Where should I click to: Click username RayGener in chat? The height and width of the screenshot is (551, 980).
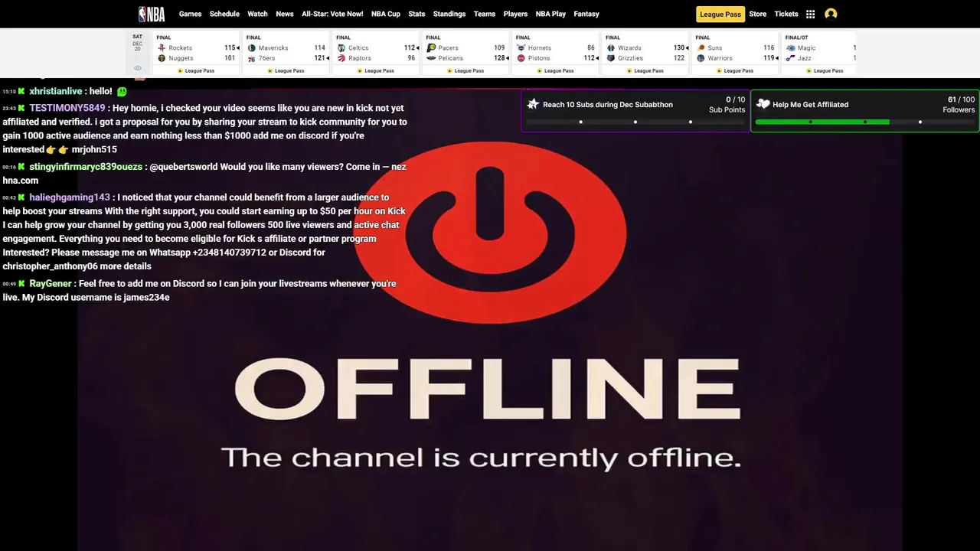(x=51, y=283)
